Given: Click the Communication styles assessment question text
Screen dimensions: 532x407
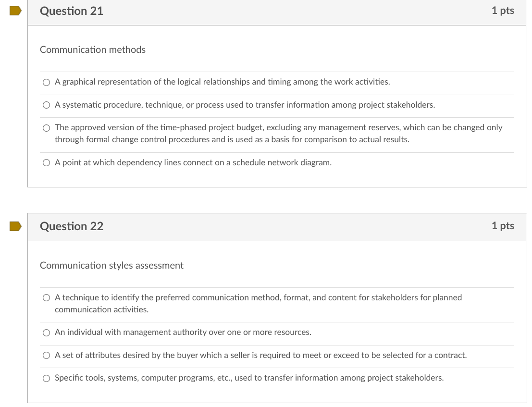Looking at the screenshot, I should point(111,265).
